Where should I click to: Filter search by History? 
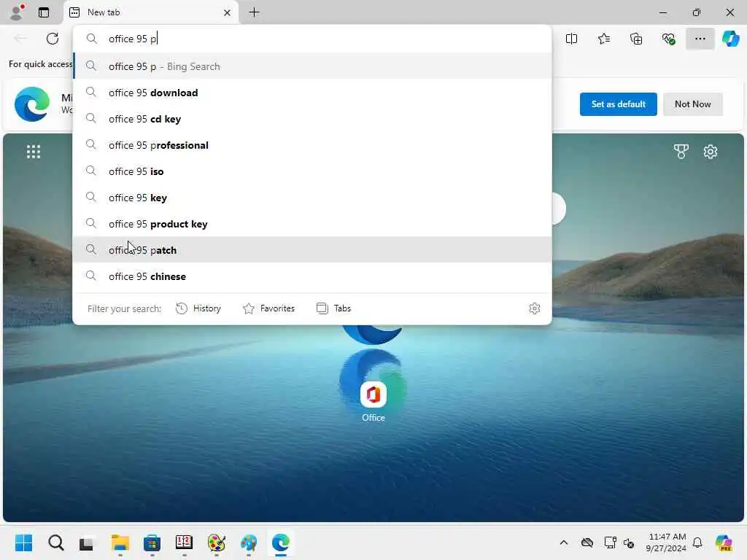[198, 308]
